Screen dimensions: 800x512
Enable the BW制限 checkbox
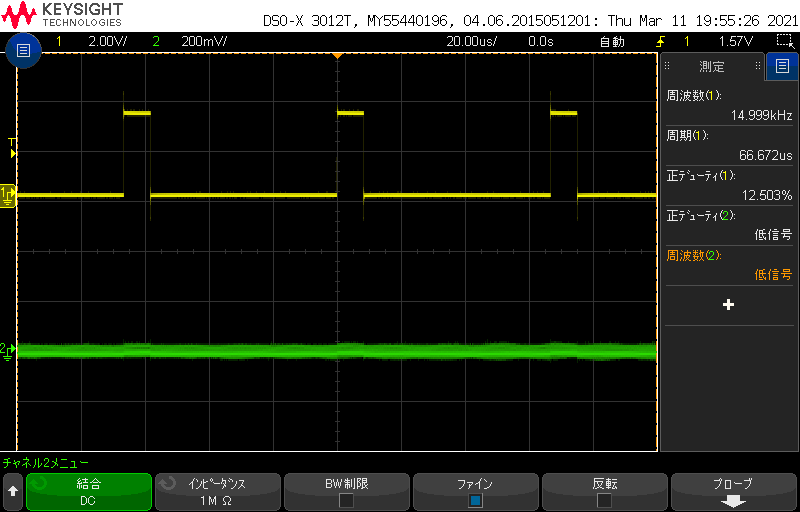click(x=346, y=499)
